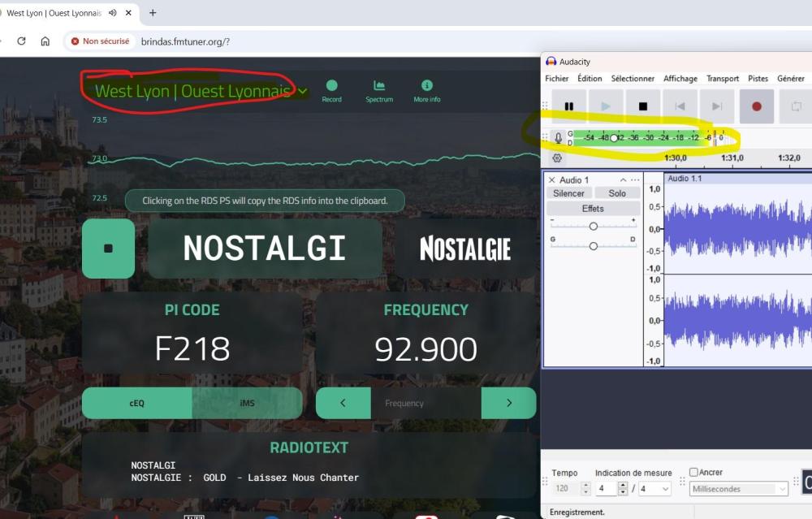Open the Édition menu
This screenshot has width=812, height=519.
coord(590,78)
